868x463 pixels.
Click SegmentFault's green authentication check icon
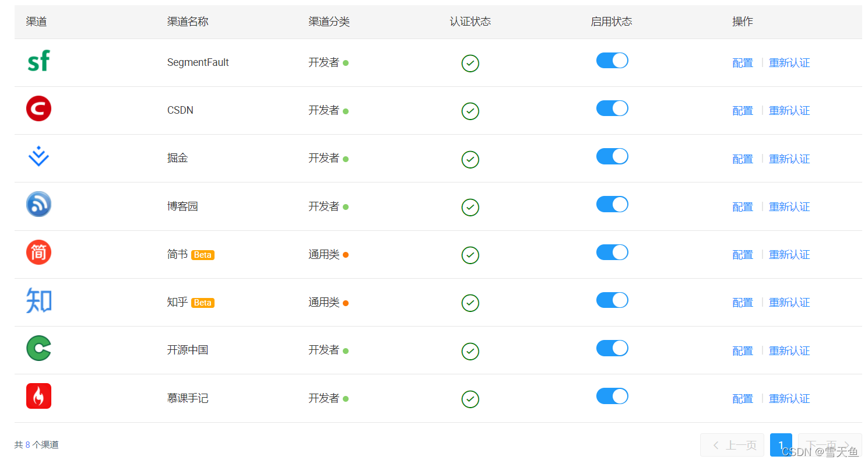[x=470, y=63]
